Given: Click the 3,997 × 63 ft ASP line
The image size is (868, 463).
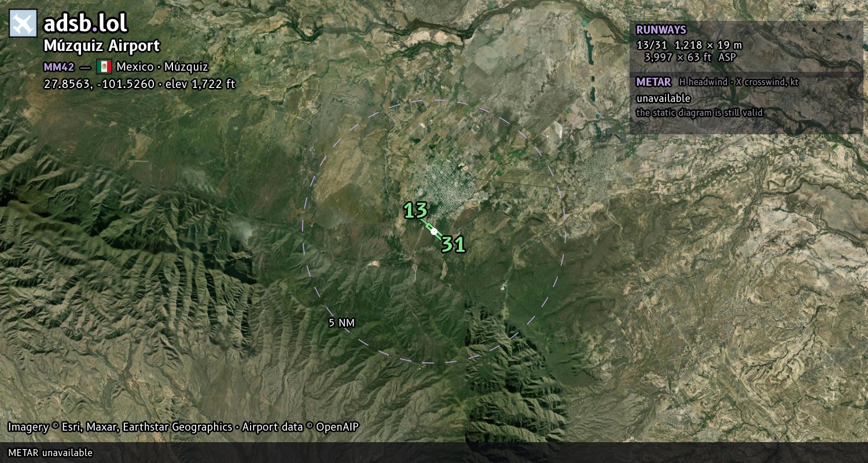Looking at the screenshot, I should pos(690,57).
